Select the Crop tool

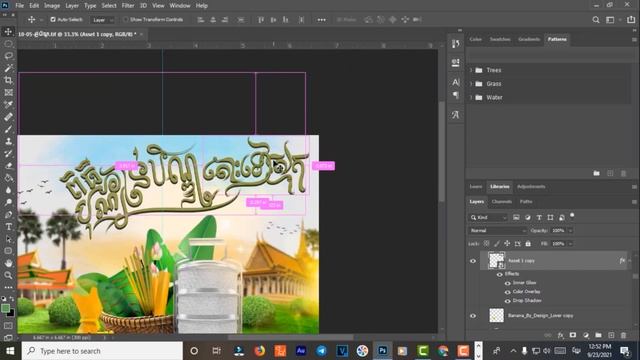tap(8, 80)
